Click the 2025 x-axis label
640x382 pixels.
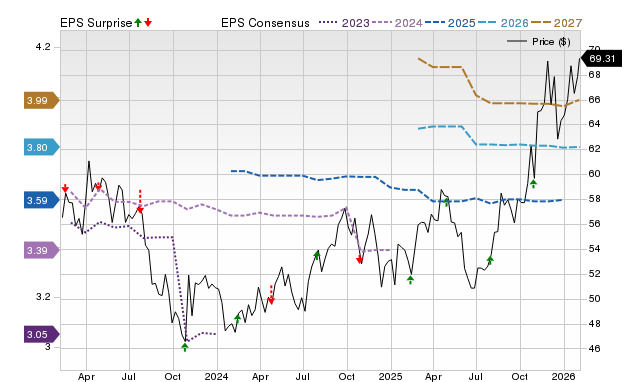(x=391, y=376)
